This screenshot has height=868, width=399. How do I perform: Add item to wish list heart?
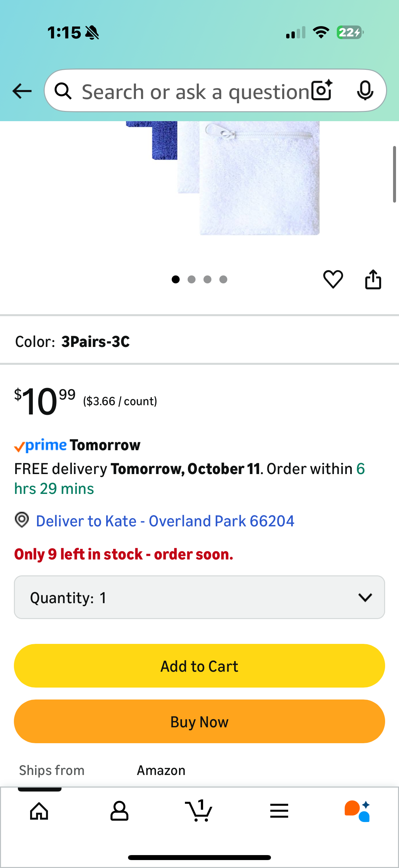click(x=333, y=279)
